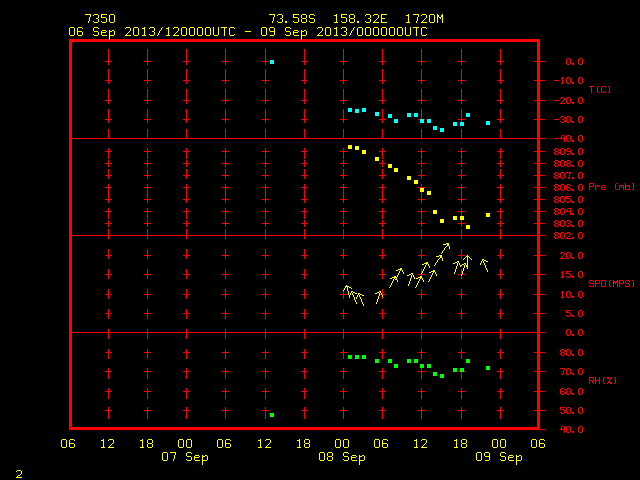The image size is (640, 480).
Task: Select the highest yellow pressure point near 809.0
Action: point(350,147)
